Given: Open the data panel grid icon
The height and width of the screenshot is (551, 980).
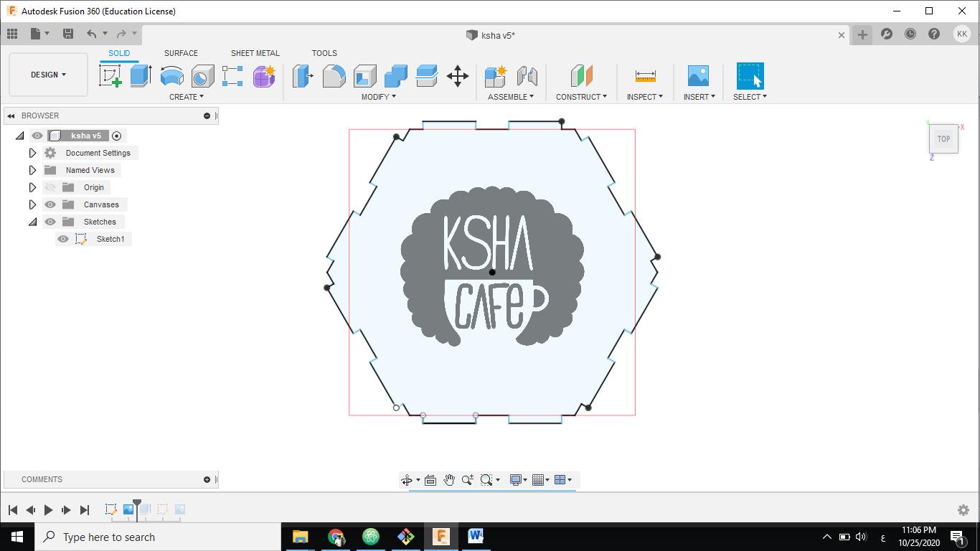Looking at the screenshot, I should [x=12, y=34].
